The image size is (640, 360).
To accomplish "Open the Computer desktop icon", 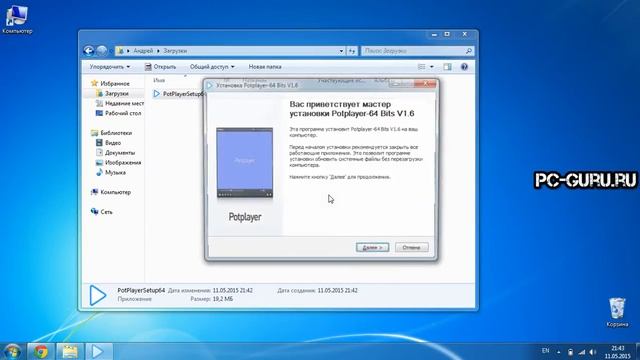I will [17, 19].
